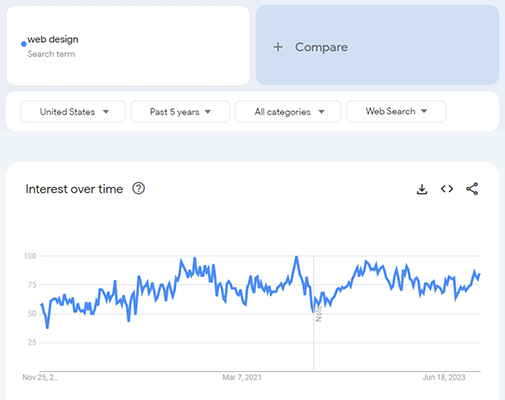The height and width of the screenshot is (400, 505).
Task: Change the Web Search type dropdown
Action: click(x=396, y=112)
